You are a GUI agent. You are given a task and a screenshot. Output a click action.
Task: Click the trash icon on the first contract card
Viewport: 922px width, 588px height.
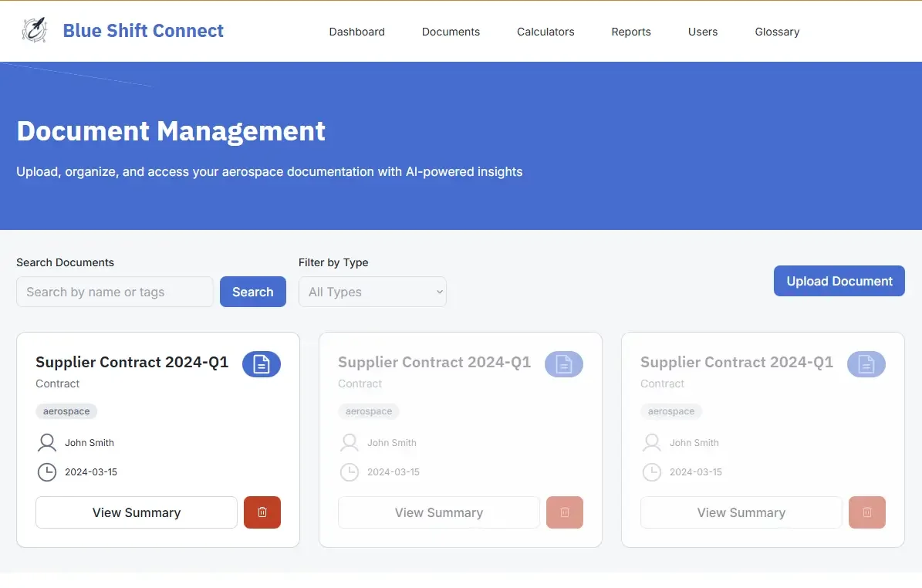tap(262, 512)
